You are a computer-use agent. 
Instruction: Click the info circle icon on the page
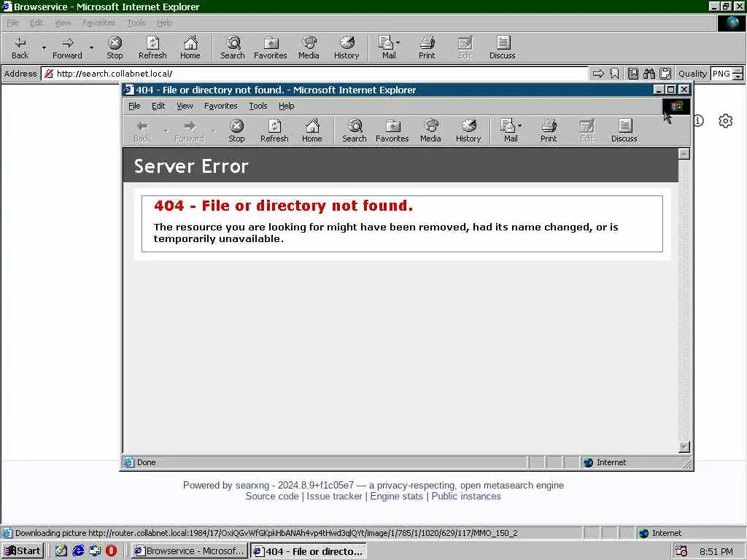coord(698,121)
